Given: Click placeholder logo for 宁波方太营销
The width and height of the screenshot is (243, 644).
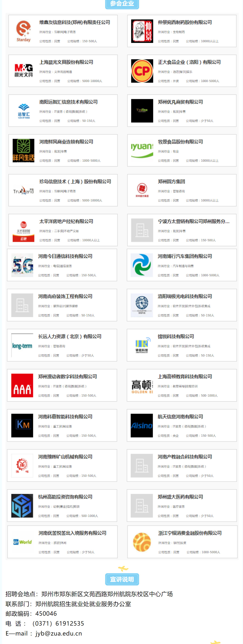Looking at the screenshot, I should tap(142, 230).
